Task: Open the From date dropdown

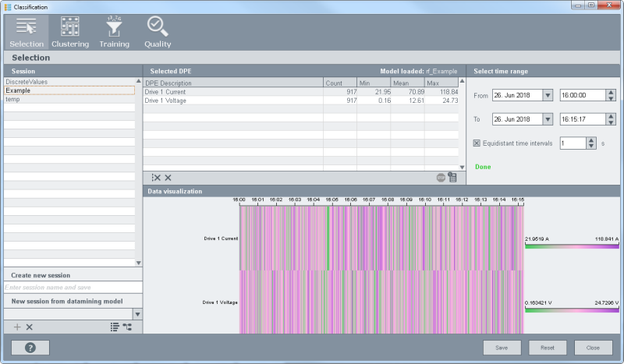Action: click(547, 95)
